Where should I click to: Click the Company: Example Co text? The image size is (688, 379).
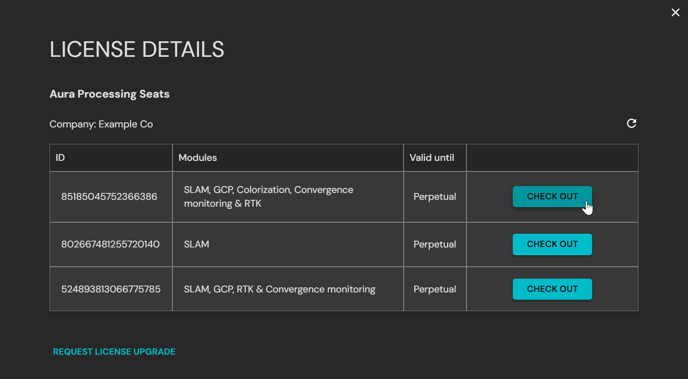(101, 125)
